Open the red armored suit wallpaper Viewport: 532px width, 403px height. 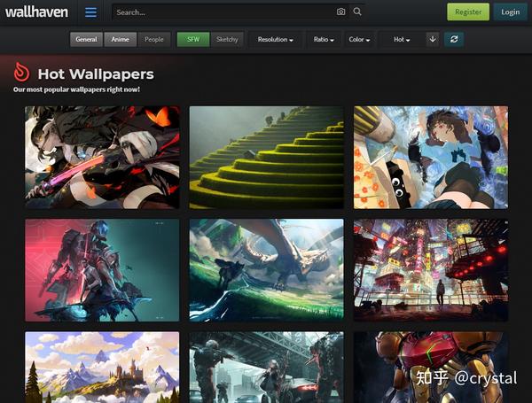[x=431, y=368]
